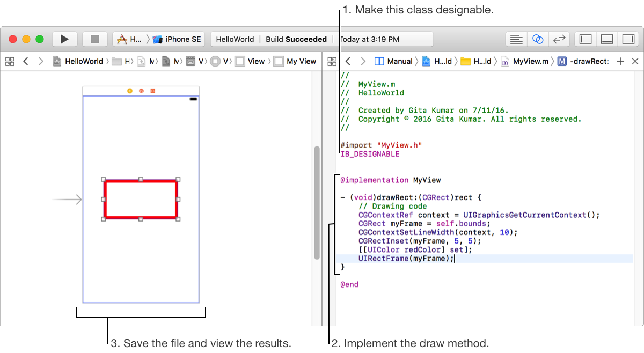Open the Manual assistant mode menu
Image resolution: width=644 pixels, height=353 pixels.
(x=393, y=61)
